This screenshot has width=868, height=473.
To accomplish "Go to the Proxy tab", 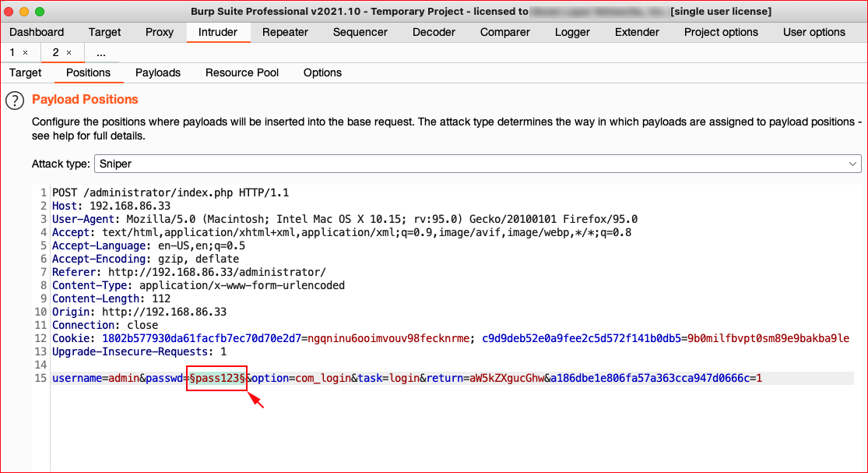I will point(160,32).
